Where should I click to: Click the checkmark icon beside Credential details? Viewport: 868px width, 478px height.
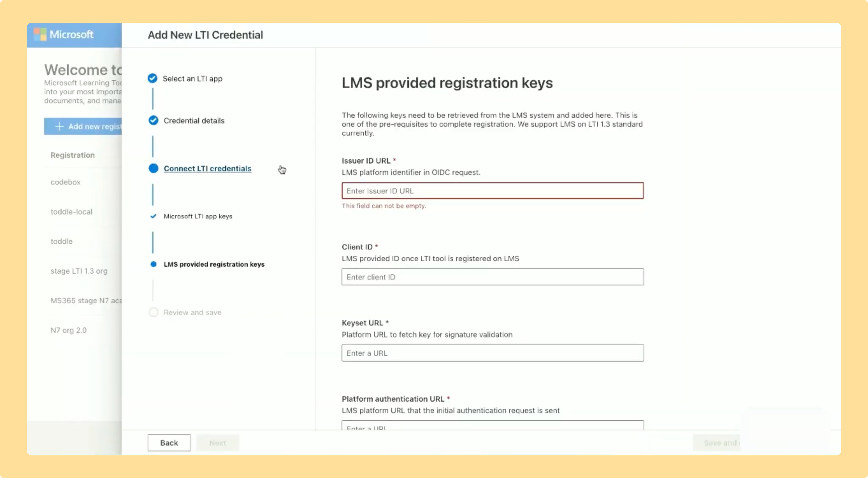[x=153, y=120]
